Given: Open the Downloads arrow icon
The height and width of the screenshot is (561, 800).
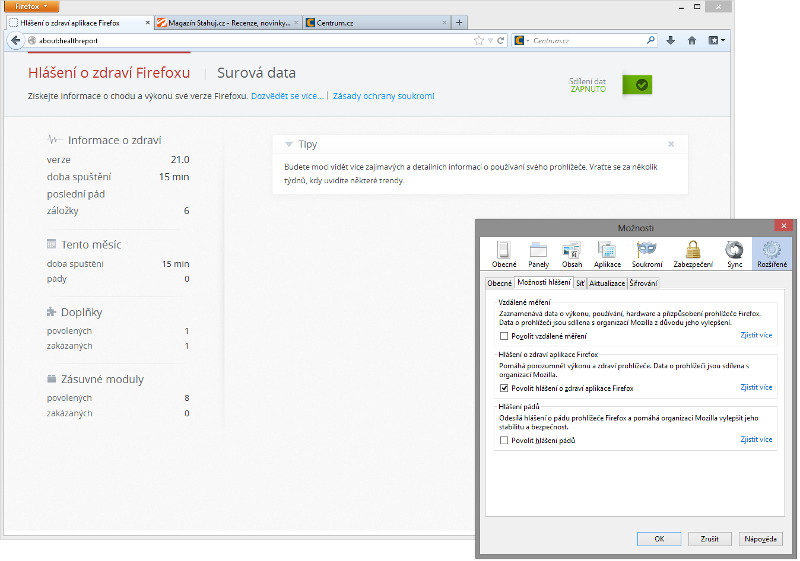Looking at the screenshot, I should [671, 40].
